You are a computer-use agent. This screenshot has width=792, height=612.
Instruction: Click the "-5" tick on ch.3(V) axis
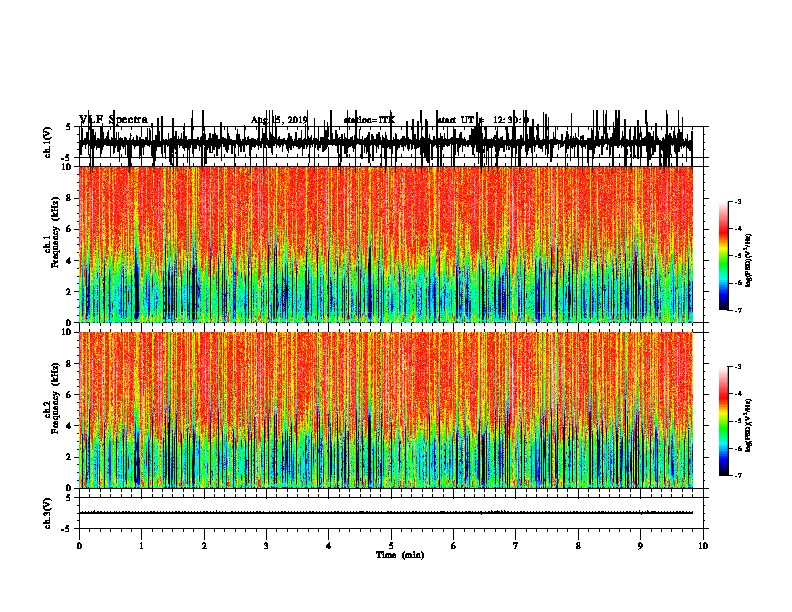[67, 529]
